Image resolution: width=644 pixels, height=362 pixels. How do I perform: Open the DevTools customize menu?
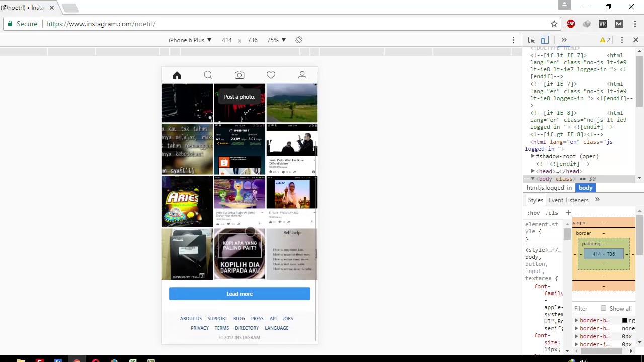[x=622, y=40]
